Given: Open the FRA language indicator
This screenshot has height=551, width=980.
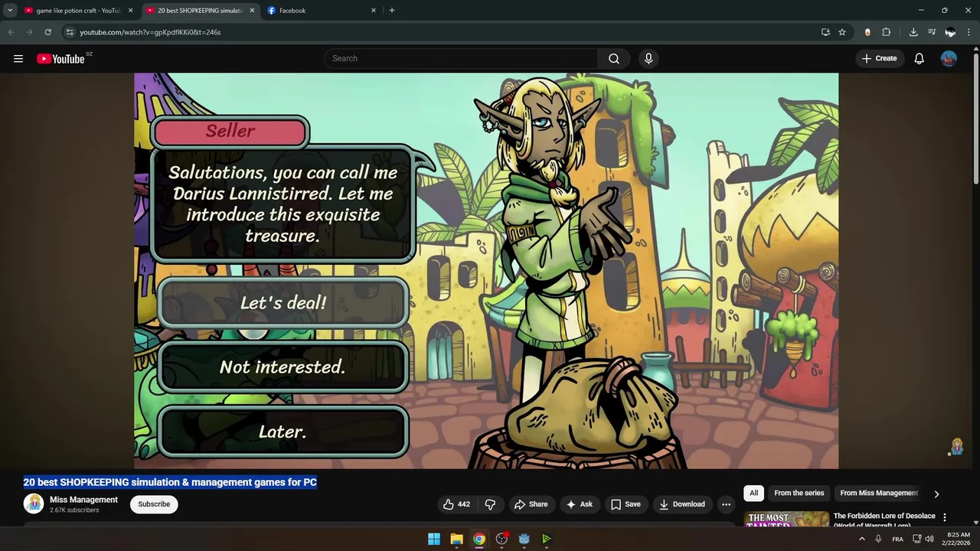Looking at the screenshot, I should (898, 539).
